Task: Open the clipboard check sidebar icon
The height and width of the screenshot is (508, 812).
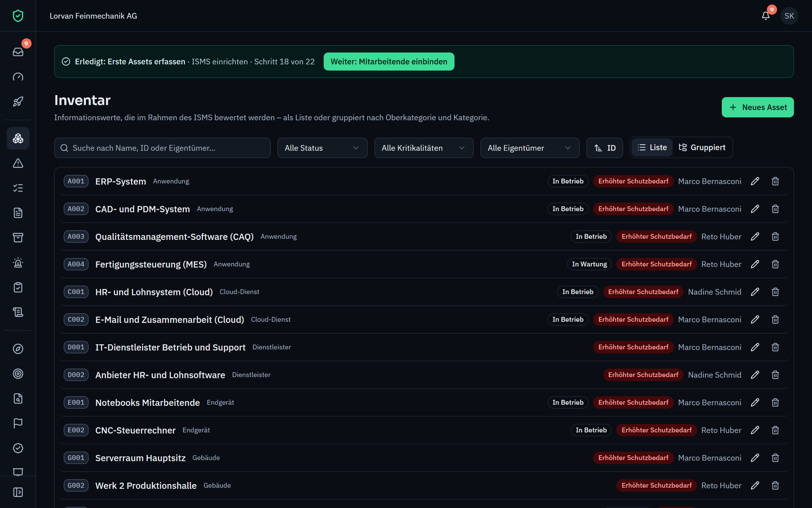Action: [18, 288]
